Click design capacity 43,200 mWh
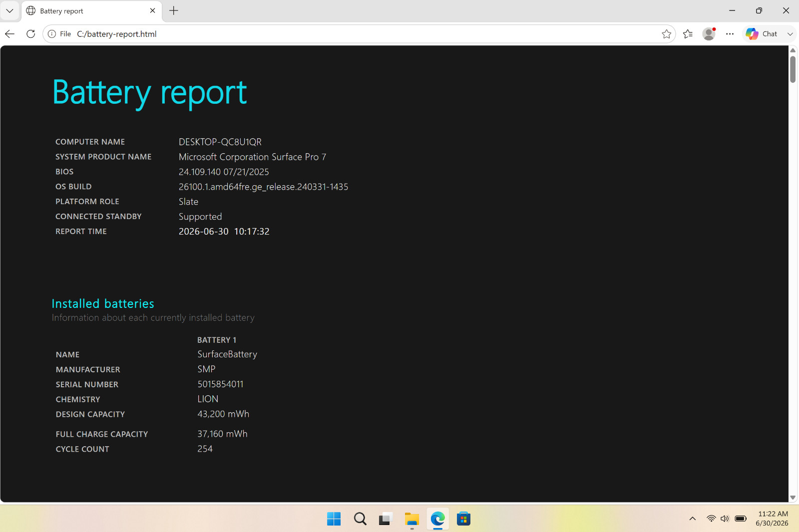Viewport: 799px width, 532px height. click(x=223, y=414)
